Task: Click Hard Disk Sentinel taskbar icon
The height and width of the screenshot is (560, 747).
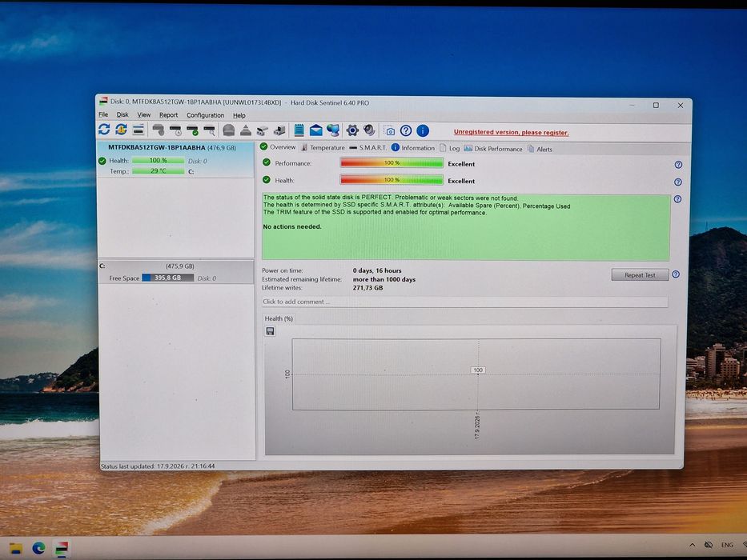Action: pyautogui.click(x=62, y=549)
